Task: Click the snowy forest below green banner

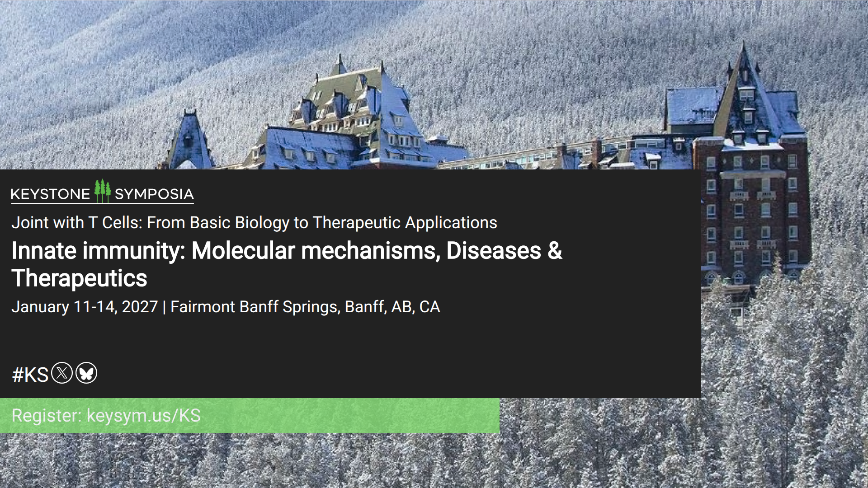Action: point(271,461)
